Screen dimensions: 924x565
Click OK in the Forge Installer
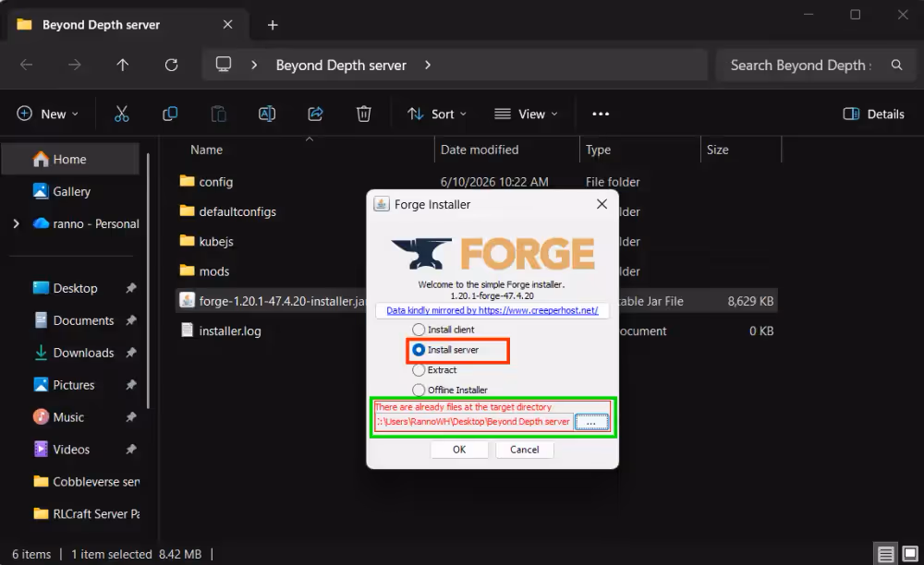(459, 450)
